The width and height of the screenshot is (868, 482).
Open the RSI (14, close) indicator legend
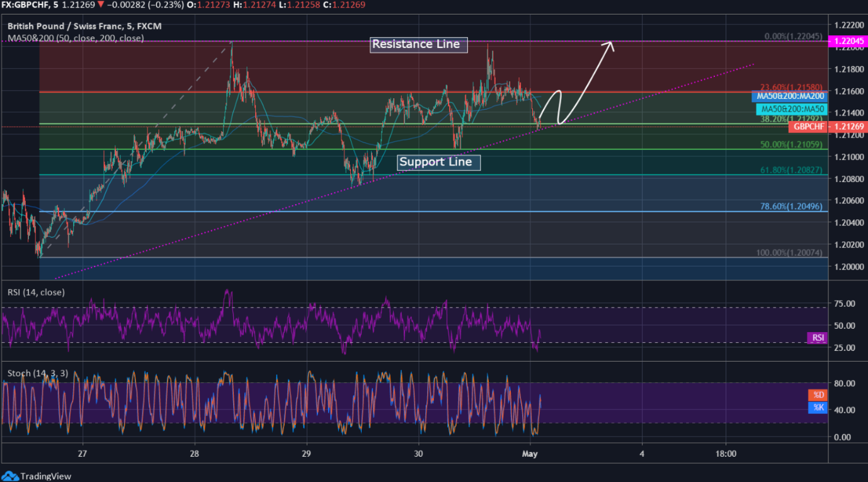pos(36,292)
